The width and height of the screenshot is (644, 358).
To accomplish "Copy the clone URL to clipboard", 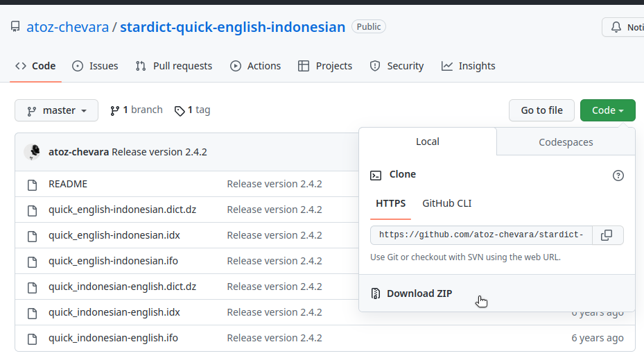I will point(607,235).
